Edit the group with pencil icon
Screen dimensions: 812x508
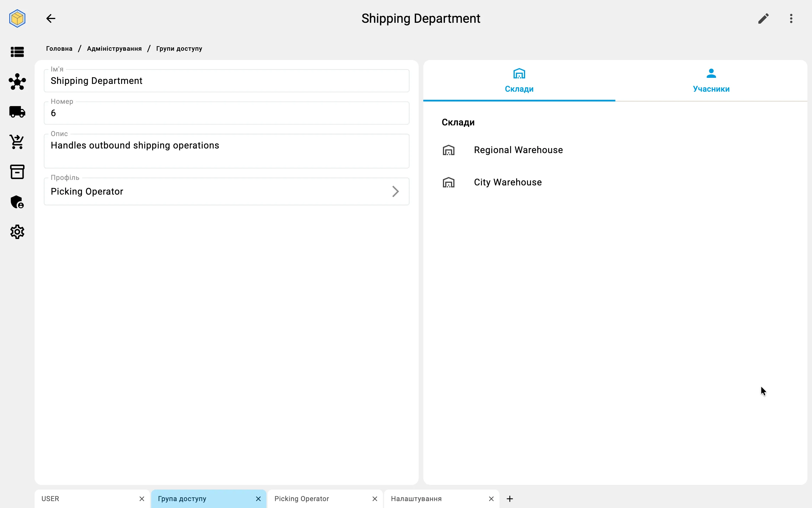point(763,18)
